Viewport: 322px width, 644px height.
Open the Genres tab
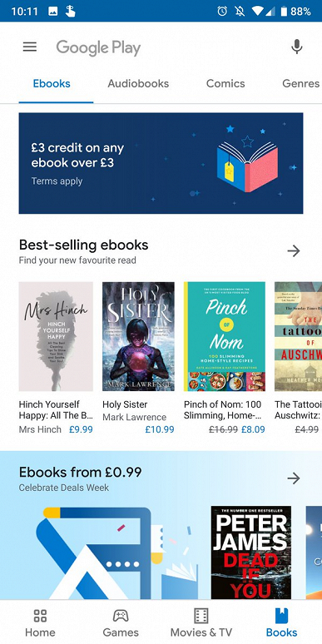point(300,83)
